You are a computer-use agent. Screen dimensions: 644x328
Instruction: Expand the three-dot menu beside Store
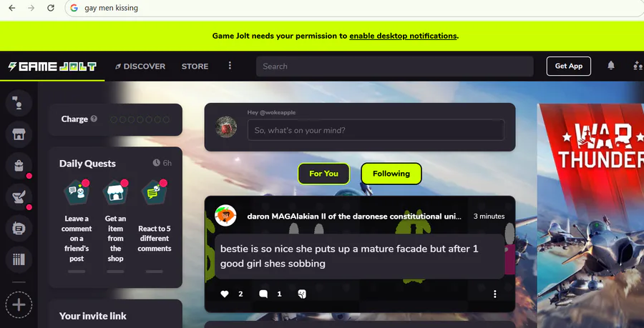point(230,66)
